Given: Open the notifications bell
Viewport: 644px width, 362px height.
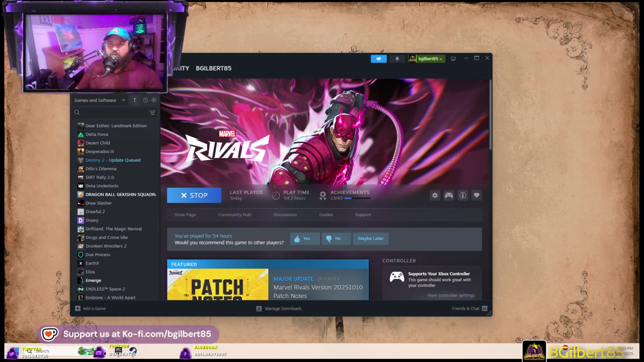Looking at the screenshot, I should 397,59.
